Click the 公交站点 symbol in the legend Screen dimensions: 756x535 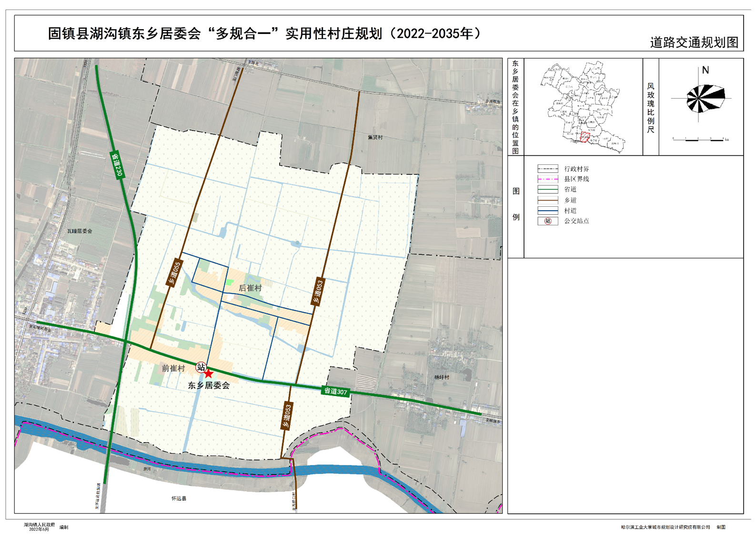[x=548, y=221]
